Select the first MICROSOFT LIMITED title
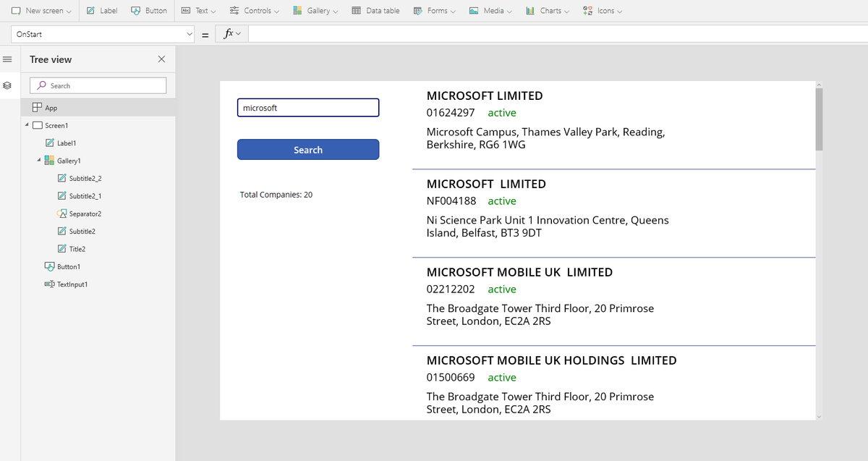The width and height of the screenshot is (868, 461). click(x=485, y=96)
